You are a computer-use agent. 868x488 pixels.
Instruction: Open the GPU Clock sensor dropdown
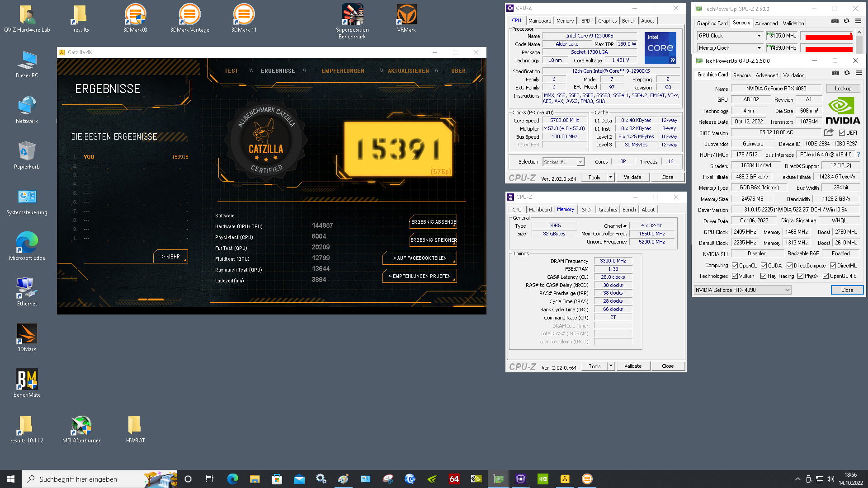point(730,36)
